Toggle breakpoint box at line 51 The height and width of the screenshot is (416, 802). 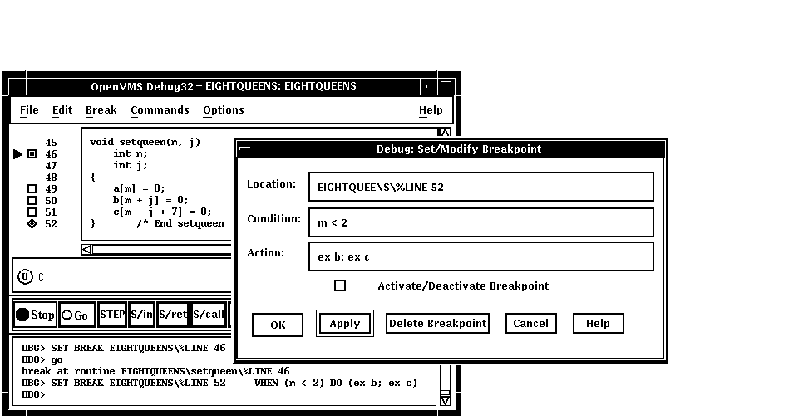32,212
